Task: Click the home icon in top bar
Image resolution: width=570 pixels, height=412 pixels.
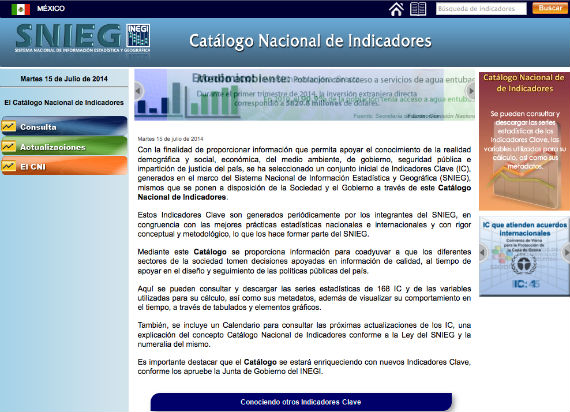Action: pyautogui.click(x=396, y=9)
